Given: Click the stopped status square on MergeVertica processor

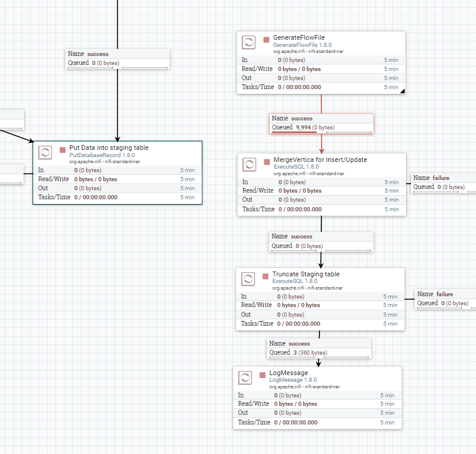Looking at the screenshot, I should coord(267,162).
